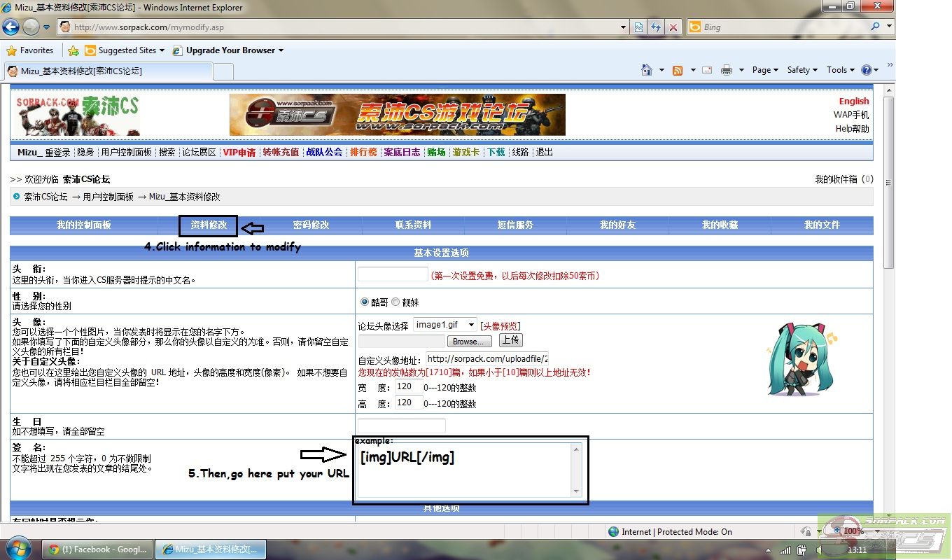Select the 酷哥 gender radio button
Screen dimensions: 952x560
pyautogui.click(x=366, y=302)
